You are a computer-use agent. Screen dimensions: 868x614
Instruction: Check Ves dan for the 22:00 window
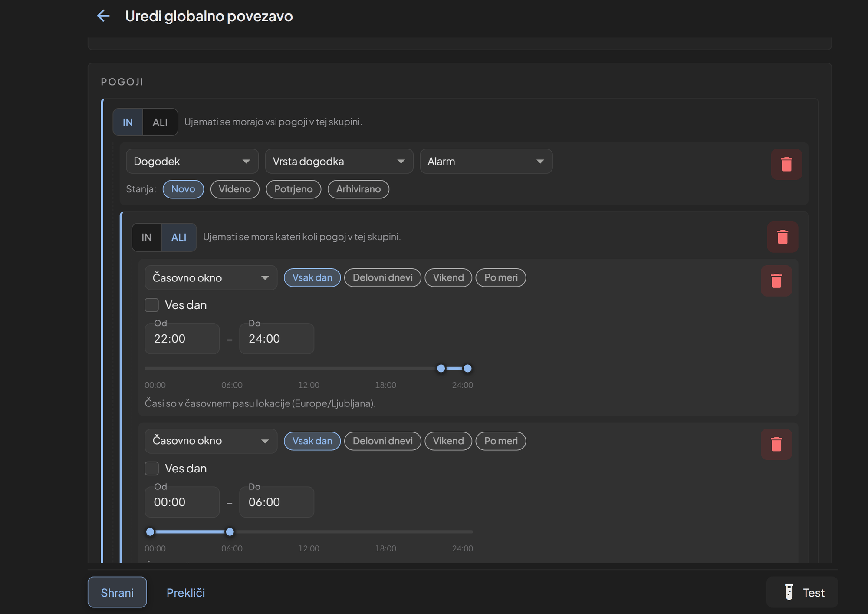pos(151,305)
